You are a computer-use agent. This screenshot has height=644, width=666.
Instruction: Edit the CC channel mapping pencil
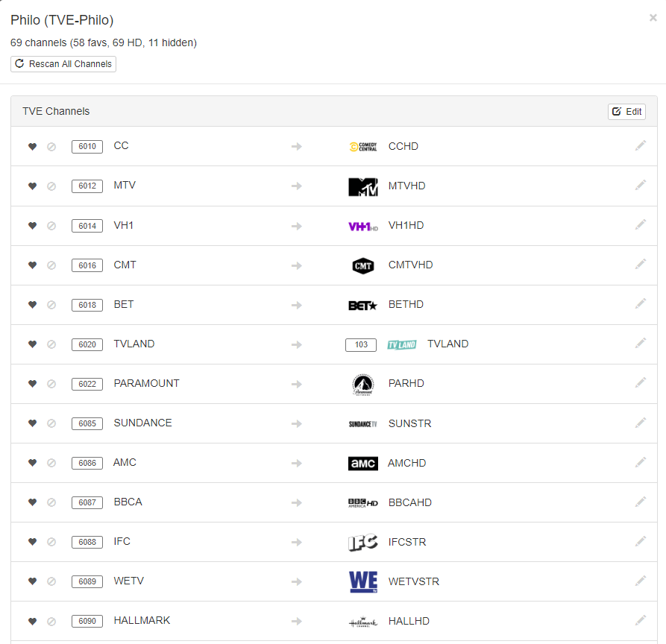641,145
